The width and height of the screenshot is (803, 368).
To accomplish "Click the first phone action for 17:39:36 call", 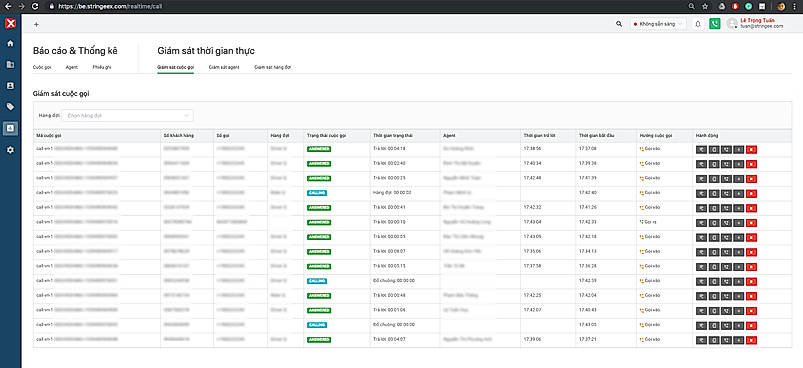I will point(702,164).
